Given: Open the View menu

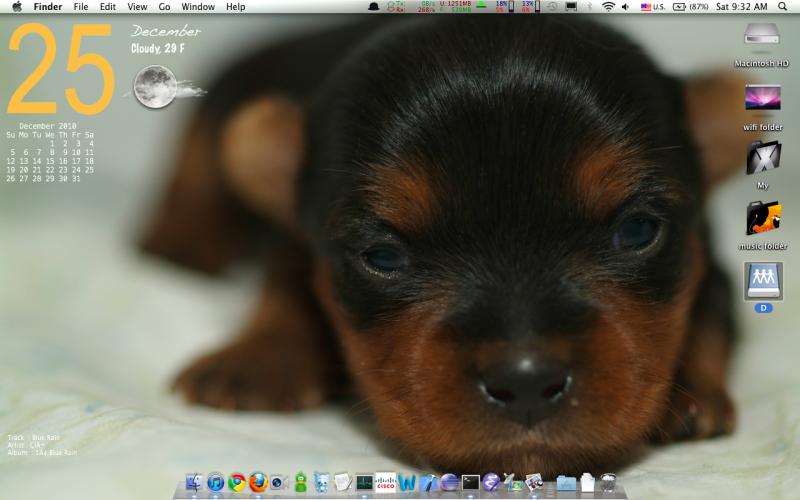Looking at the screenshot, I should [x=137, y=7].
